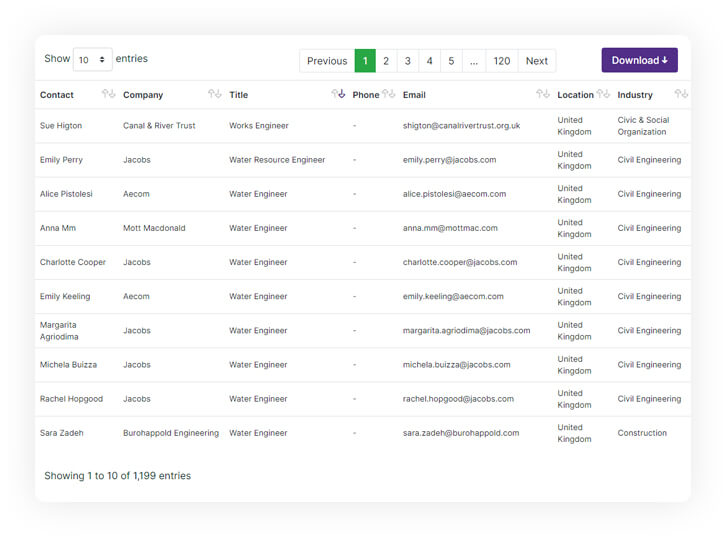Click the pagination ellipsis item
Viewport: 725px width, 537px height.
(x=474, y=61)
